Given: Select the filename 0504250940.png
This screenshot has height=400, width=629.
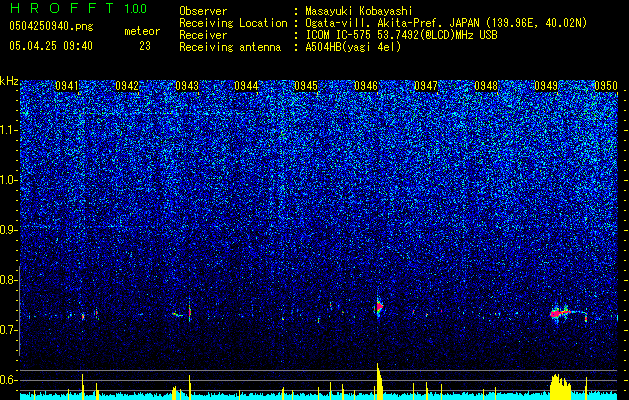Looking at the screenshot, I should coord(51,26).
